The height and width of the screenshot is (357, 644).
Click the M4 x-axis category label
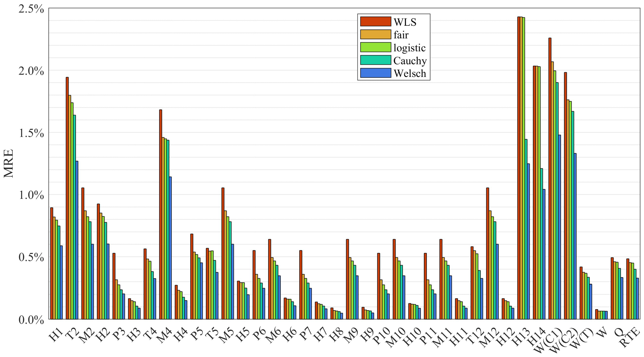(164, 335)
